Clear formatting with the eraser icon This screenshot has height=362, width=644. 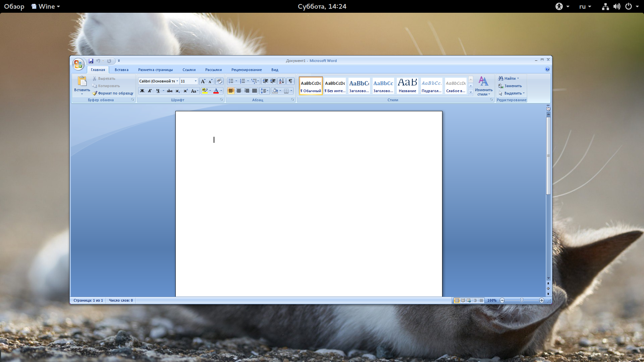pyautogui.click(x=219, y=81)
